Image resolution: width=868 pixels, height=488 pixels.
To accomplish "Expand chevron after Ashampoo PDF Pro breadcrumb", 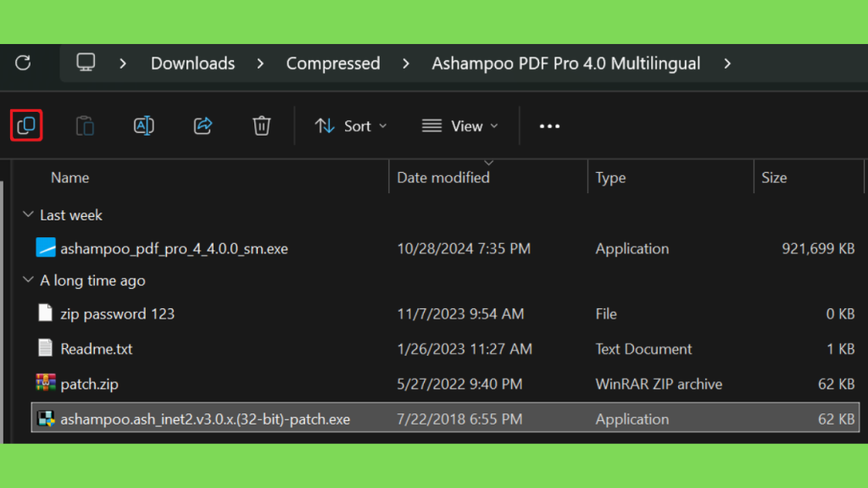I will [726, 64].
